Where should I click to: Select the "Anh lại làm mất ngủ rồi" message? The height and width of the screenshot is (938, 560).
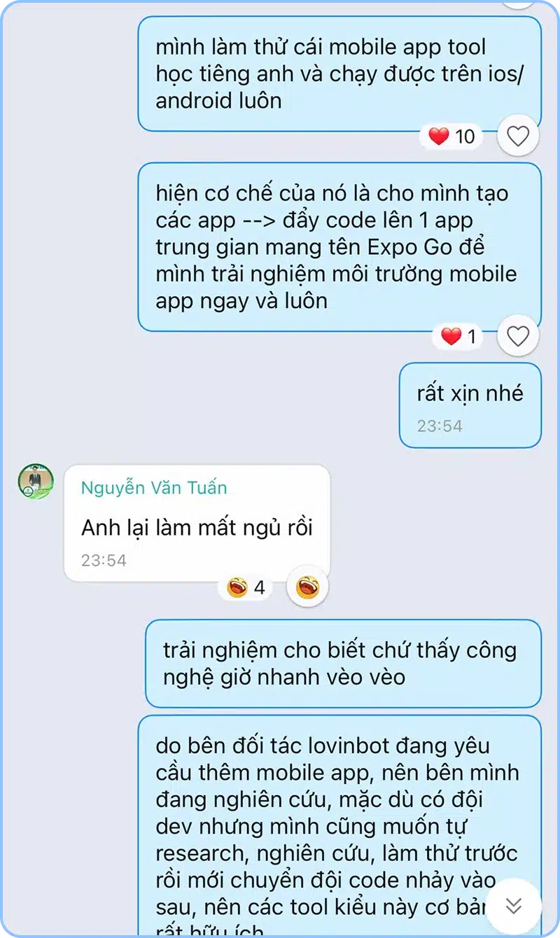click(x=197, y=523)
